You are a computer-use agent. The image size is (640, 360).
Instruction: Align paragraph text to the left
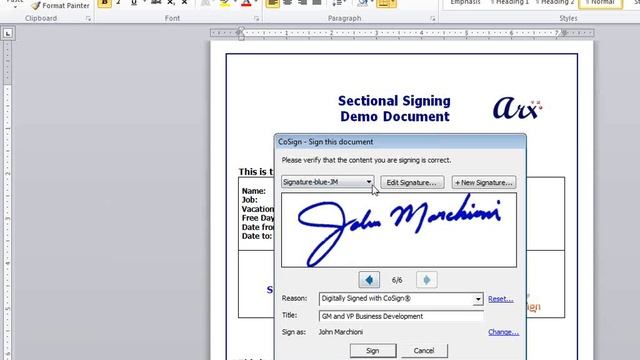(x=273, y=3)
